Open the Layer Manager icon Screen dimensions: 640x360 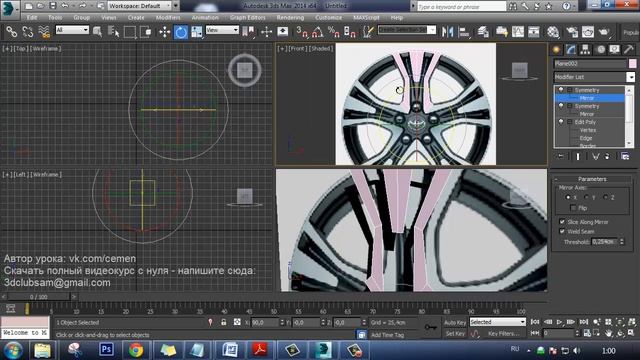click(x=483, y=31)
